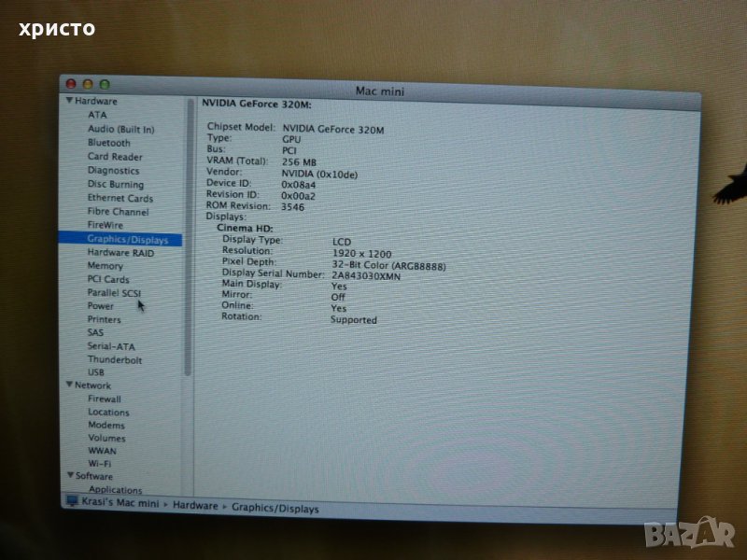
Task: Click Hardware in the bottom path bar
Action: (x=195, y=509)
